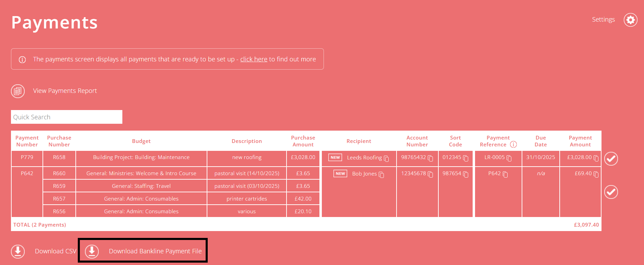Click budget 'General: Staffing: Travel'
The width and height of the screenshot is (644, 265).
click(141, 186)
